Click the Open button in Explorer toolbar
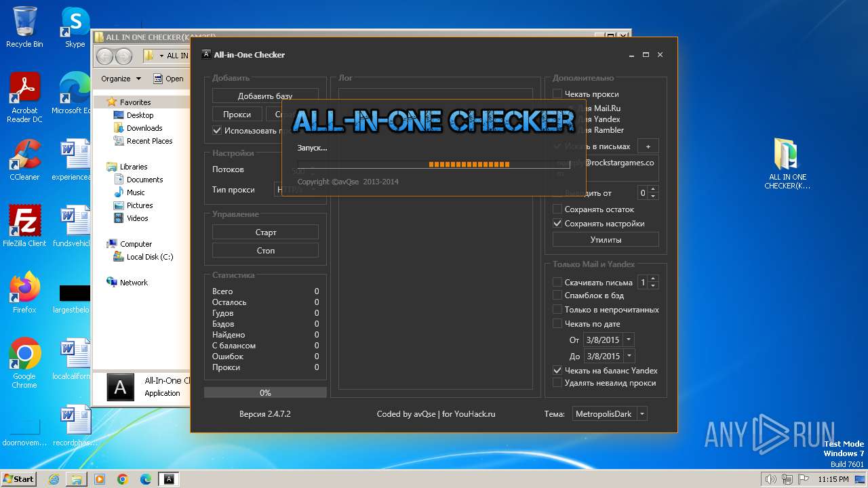Viewport: 868px width, 488px height. (x=168, y=79)
